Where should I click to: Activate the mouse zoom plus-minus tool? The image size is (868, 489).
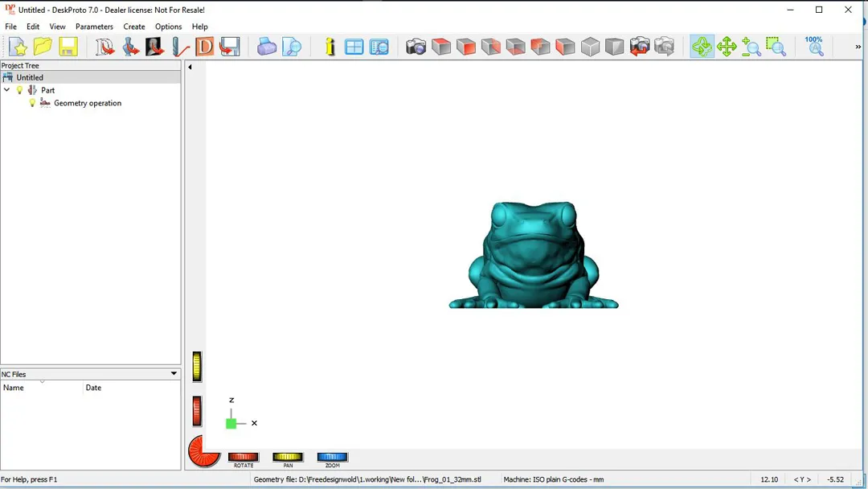(x=751, y=47)
